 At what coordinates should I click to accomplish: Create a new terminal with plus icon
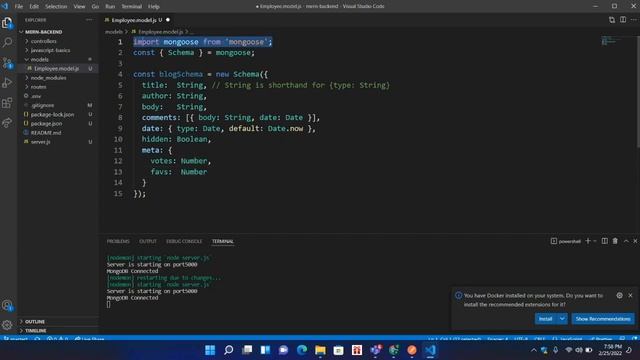(588, 241)
